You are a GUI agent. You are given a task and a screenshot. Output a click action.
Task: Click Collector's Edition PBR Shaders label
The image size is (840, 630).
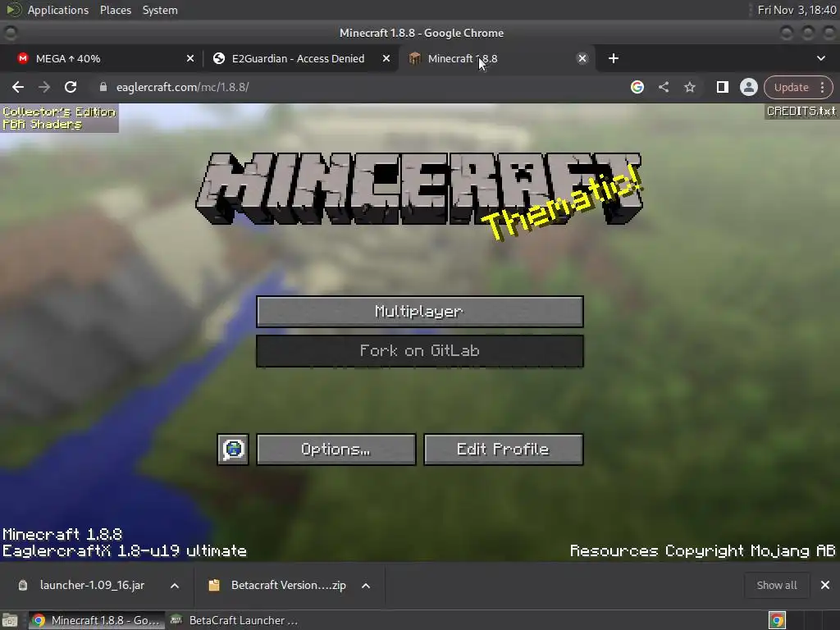(x=59, y=118)
